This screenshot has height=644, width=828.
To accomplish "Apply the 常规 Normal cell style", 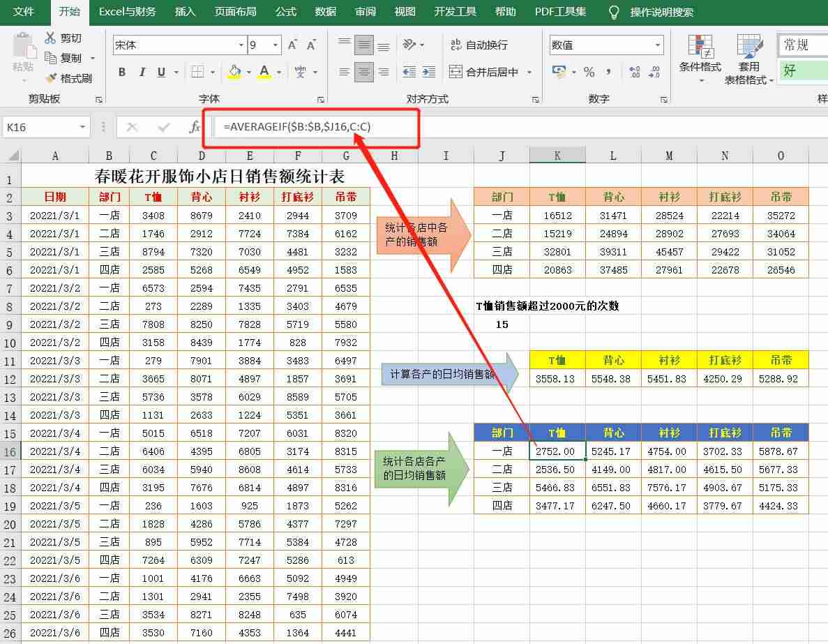I will click(x=803, y=45).
